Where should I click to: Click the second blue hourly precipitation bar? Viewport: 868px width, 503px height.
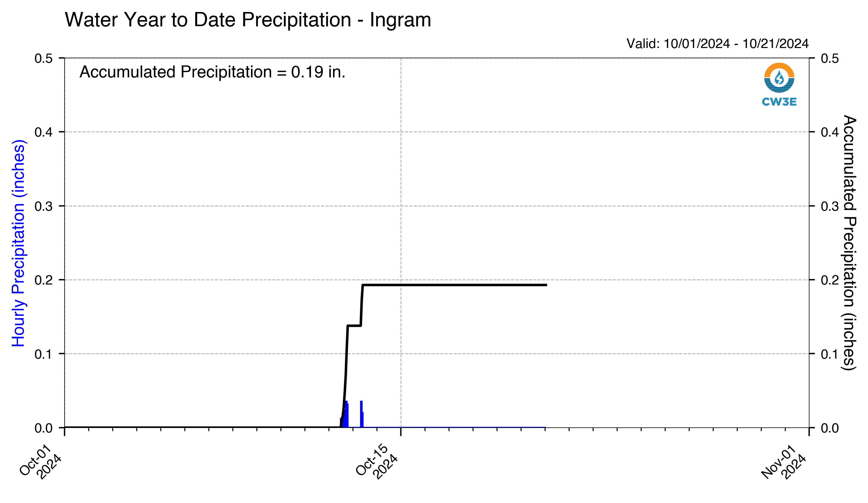coord(362,414)
